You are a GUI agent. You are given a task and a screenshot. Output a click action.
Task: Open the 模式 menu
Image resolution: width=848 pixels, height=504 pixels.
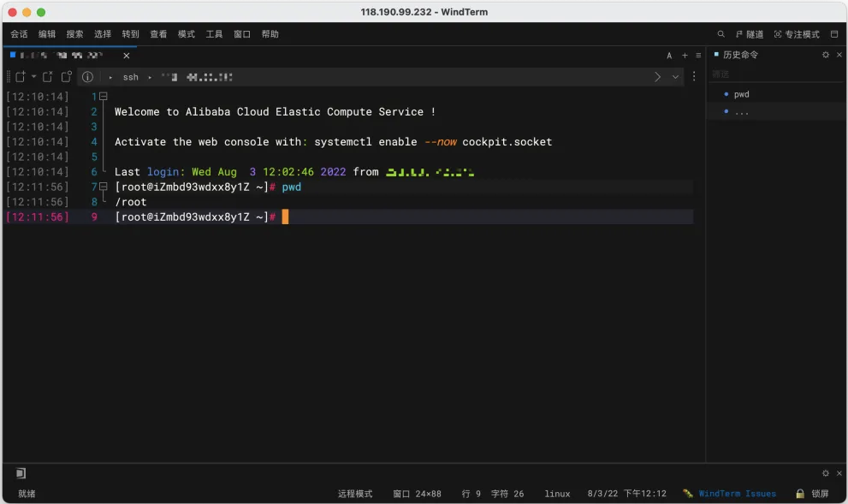pos(186,34)
